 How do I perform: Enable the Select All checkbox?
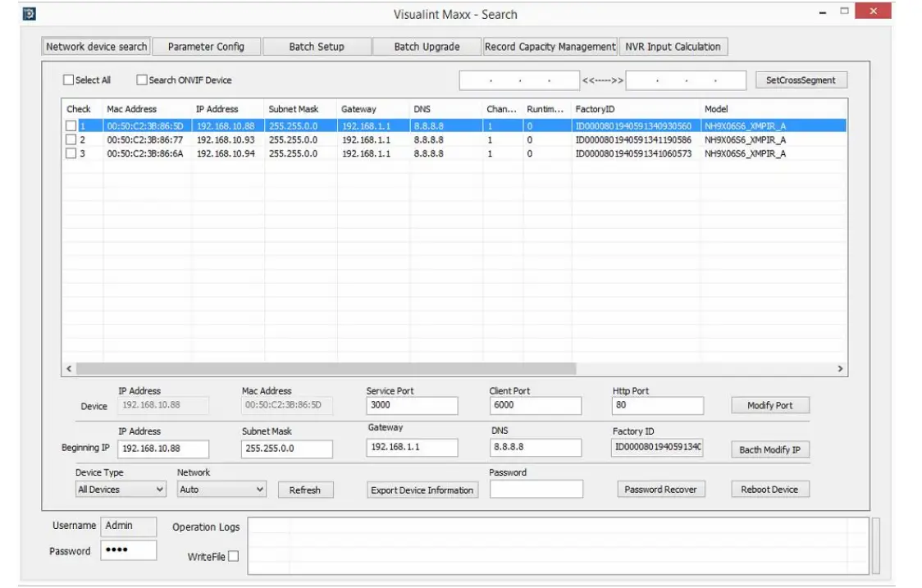pyautogui.click(x=69, y=80)
